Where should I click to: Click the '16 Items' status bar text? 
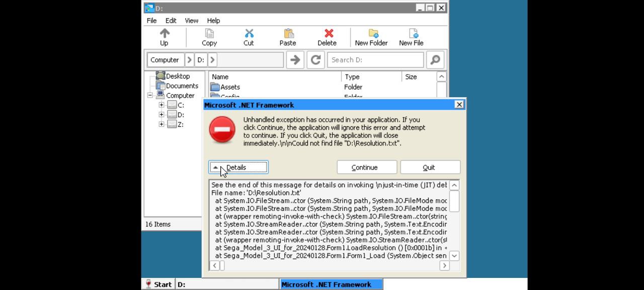pos(158,224)
